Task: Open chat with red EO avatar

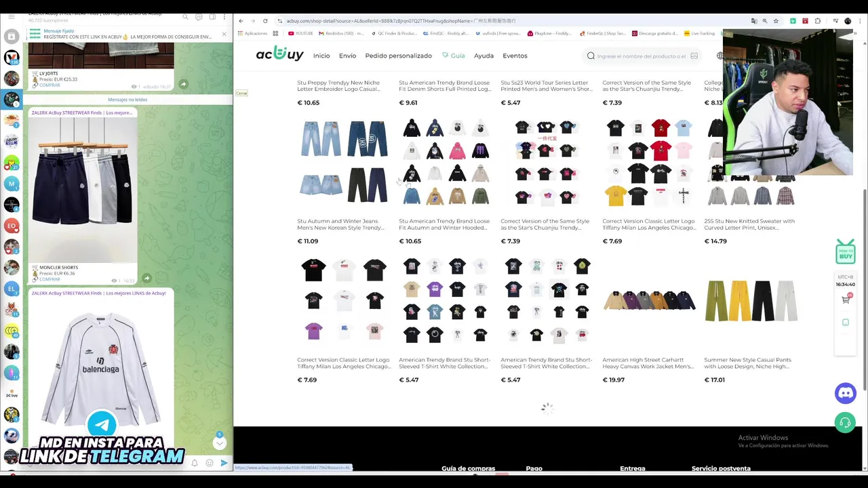Action: tap(11, 226)
